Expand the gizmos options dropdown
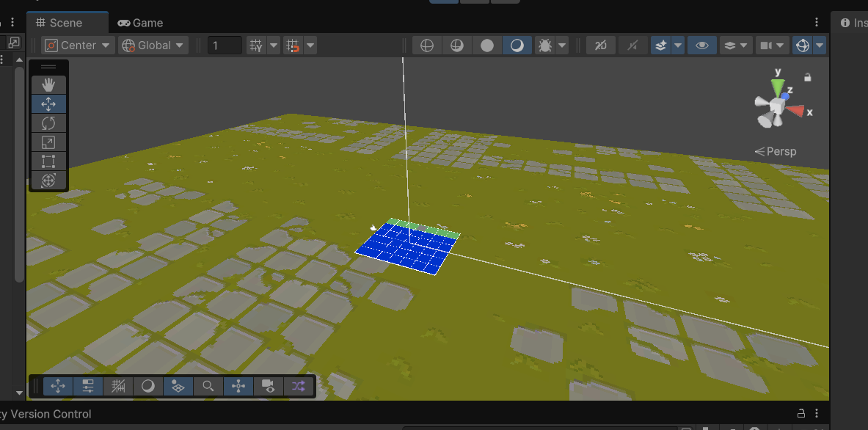This screenshot has width=868, height=430. pyautogui.click(x=820, y=45)
